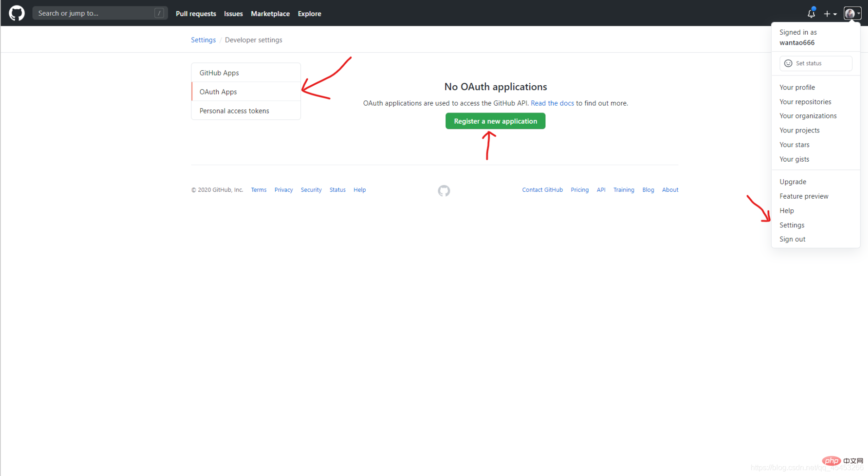Screen dimensions: 868x476
Task: Choose Upgrade in user menu
Action: pyautogui.click(x=793, y=182)
